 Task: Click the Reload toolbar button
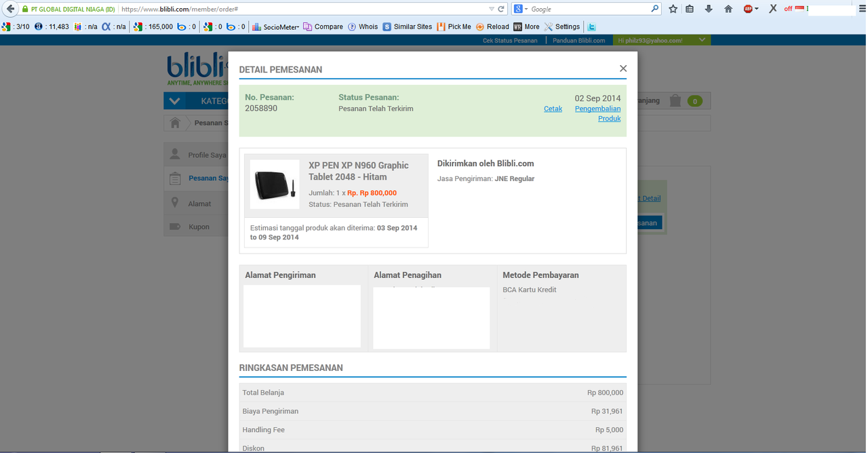492,26
